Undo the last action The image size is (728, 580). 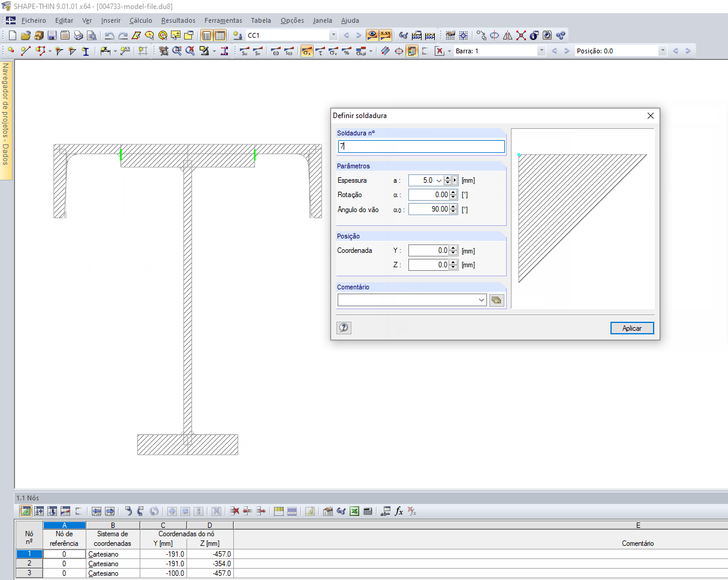click(109, 35)
